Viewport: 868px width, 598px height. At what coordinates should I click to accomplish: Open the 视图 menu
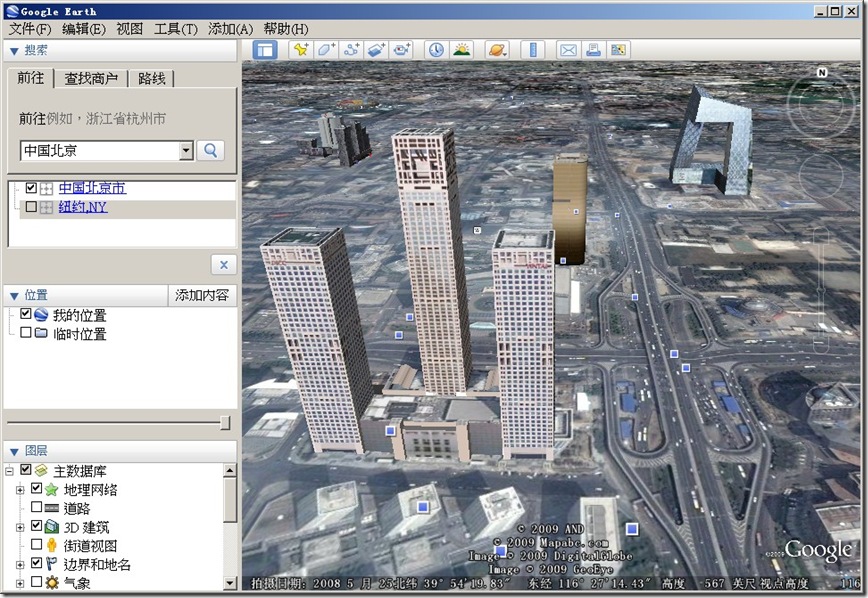(130, 29)
